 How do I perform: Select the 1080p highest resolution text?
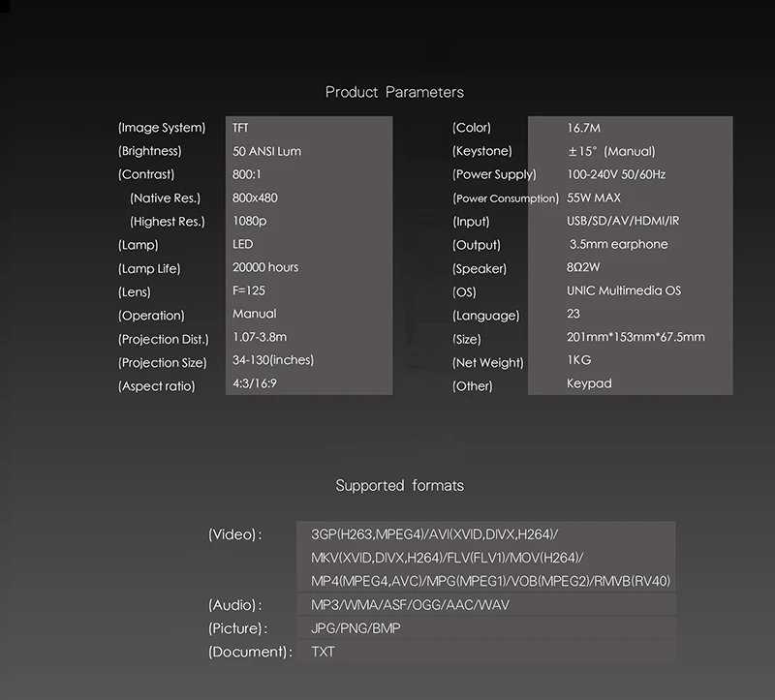250,221
